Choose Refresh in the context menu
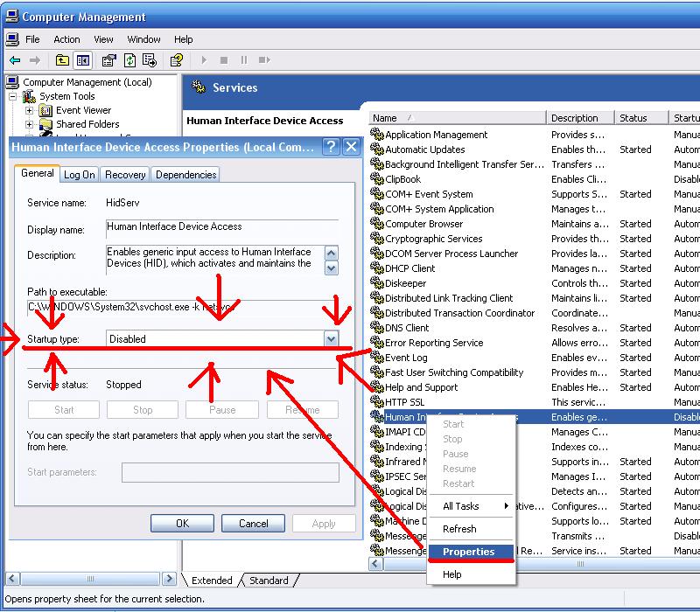This screenshot has height=612, width=700. click(x=470, y=529)
